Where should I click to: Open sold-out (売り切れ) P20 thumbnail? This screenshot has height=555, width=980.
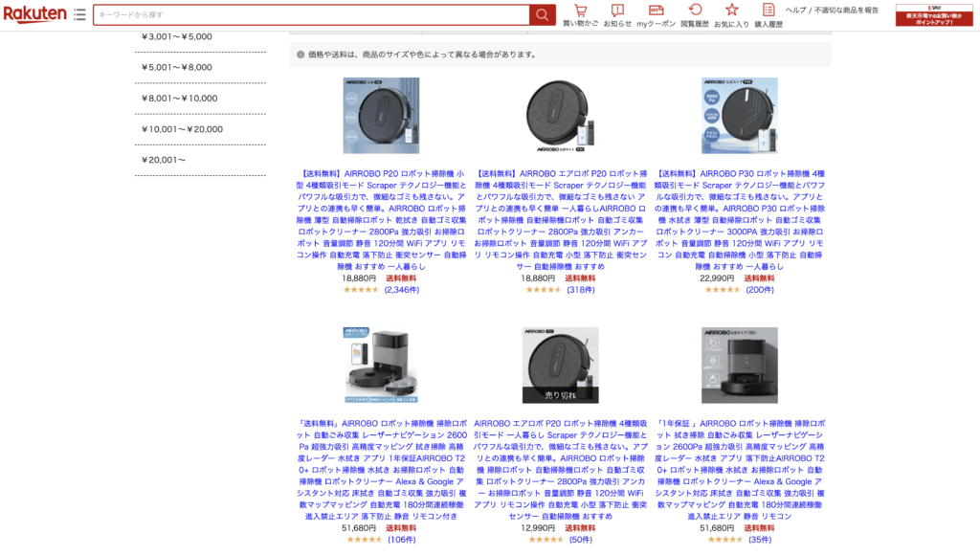(560, 365)
